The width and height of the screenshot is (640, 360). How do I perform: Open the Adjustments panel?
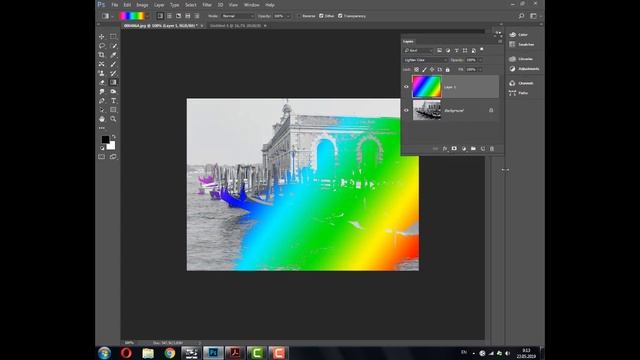tap(523, 69)
